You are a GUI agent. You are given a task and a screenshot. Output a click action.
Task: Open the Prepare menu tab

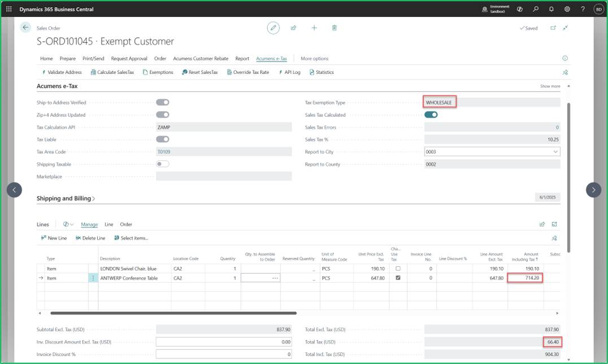pos(68,59)
